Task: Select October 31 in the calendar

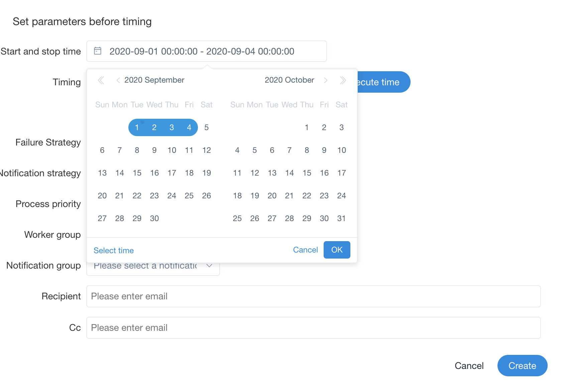Action: [341, 218]
